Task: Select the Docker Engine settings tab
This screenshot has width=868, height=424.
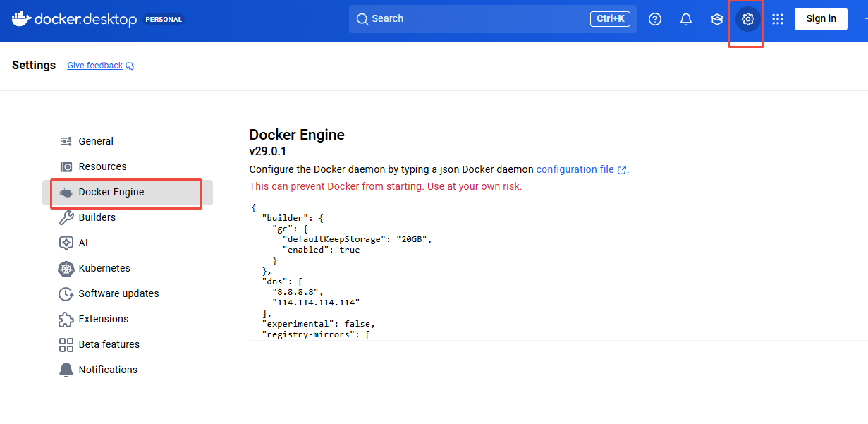Action: click(x=128, y=192)
